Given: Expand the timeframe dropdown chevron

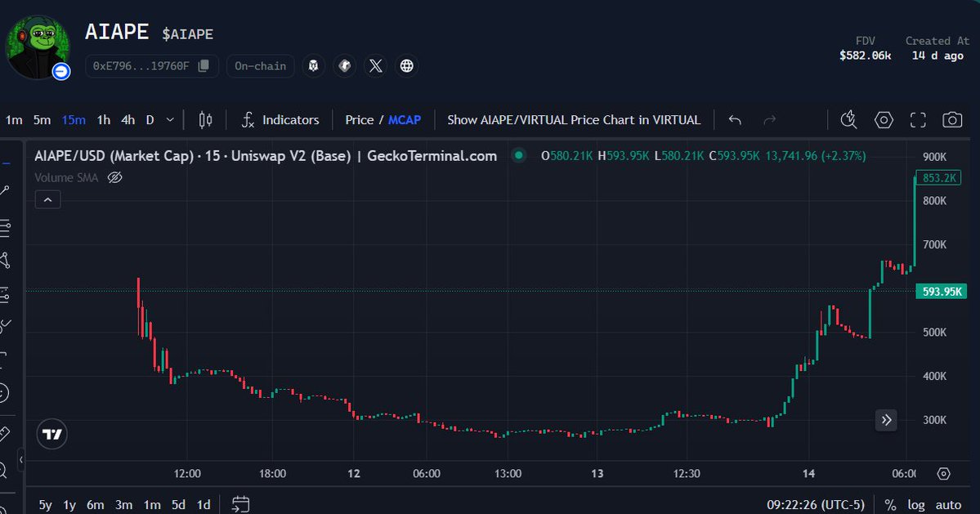Looking at the screenshot, I should [x=170, y=120].
